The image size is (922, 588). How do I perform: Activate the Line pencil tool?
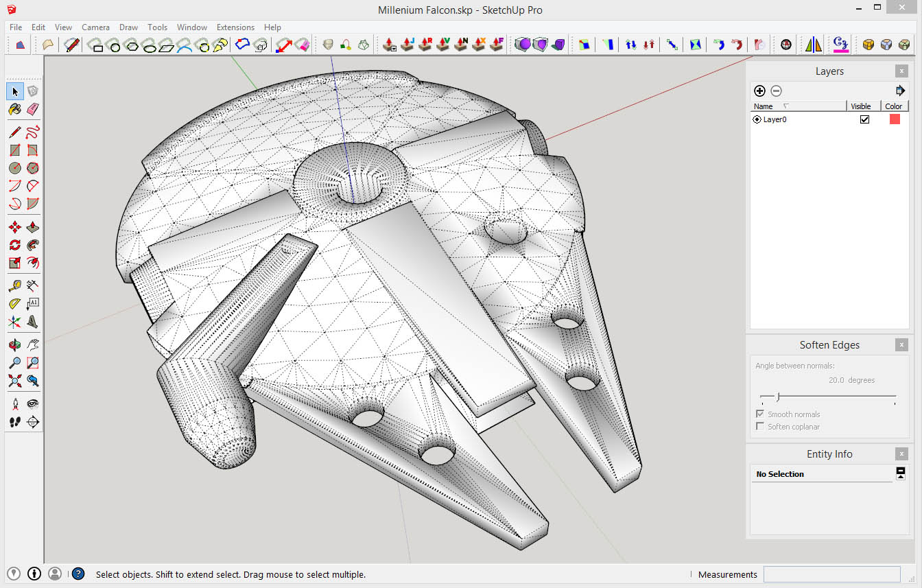point(15,132)
